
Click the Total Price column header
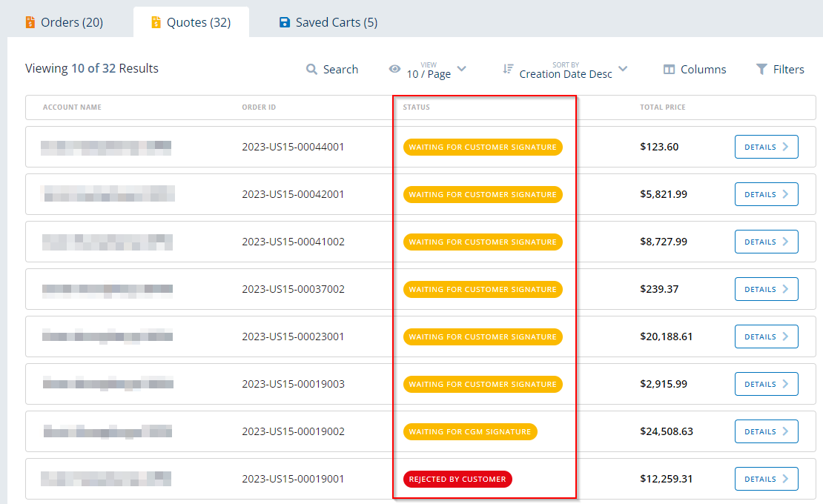tap(662, 107)
